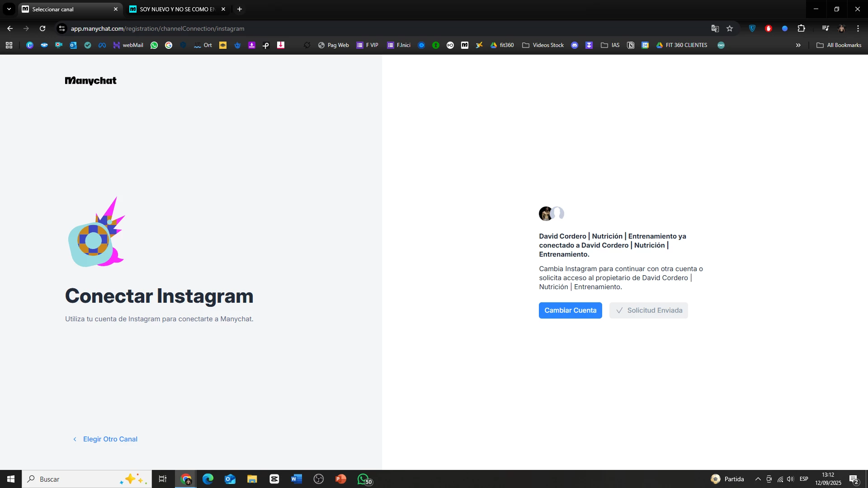Open the Meta bookmark icon
This screenshot has width=868, height=488.
[x=102, y=45]
